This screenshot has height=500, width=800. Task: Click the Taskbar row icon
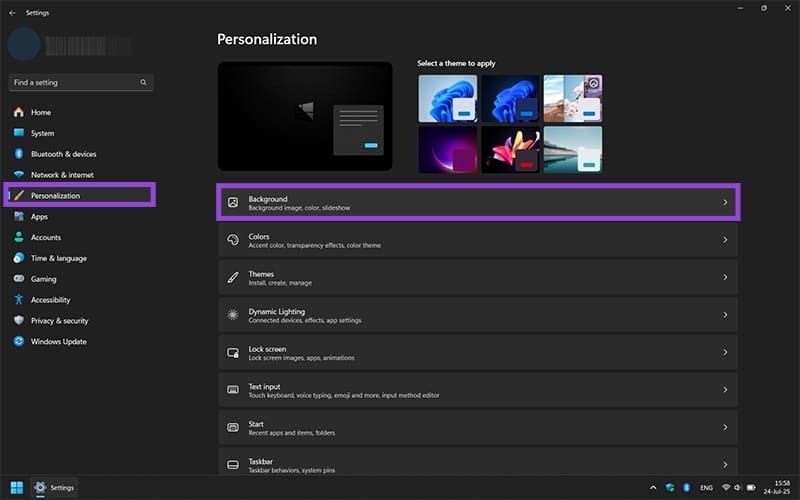[233, 465]
